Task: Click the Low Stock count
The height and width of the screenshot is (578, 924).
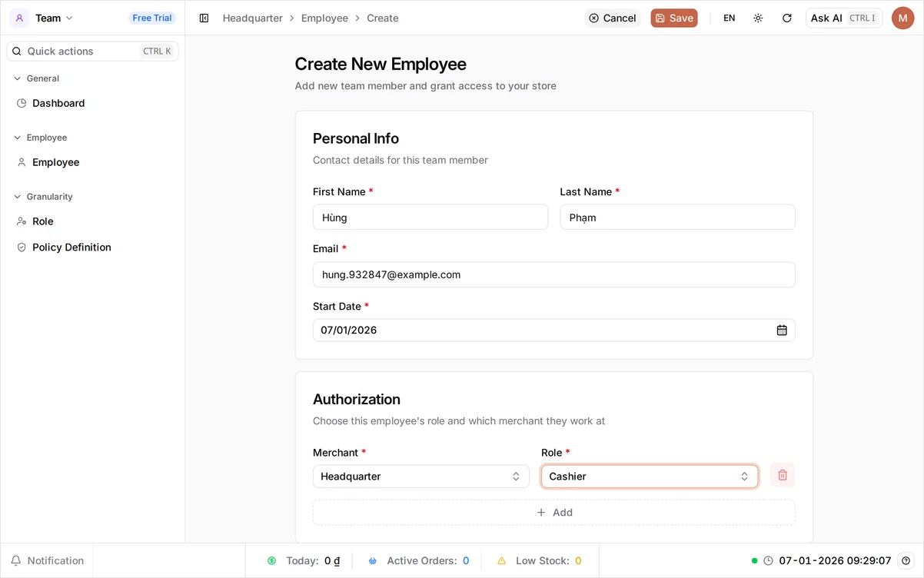Action: point(578,561)
